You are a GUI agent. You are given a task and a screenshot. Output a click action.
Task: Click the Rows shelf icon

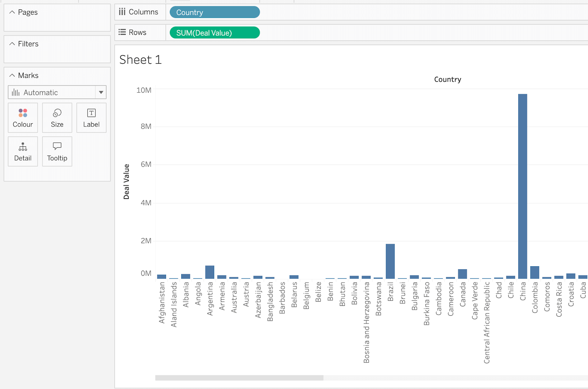[122, 32]
